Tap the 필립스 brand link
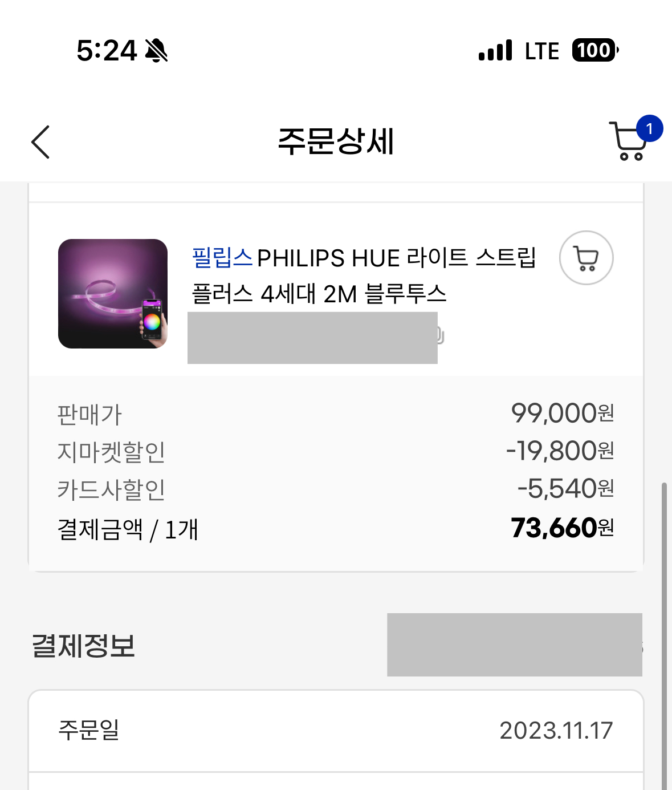 click(x=222, y=258)
